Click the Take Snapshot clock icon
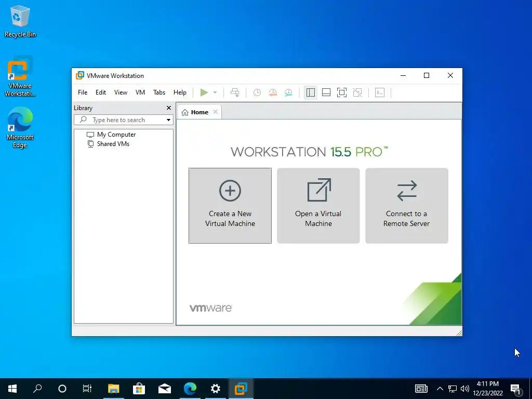Image resolution: width=532 pixels, height=399 pixels. click(257, 92)
